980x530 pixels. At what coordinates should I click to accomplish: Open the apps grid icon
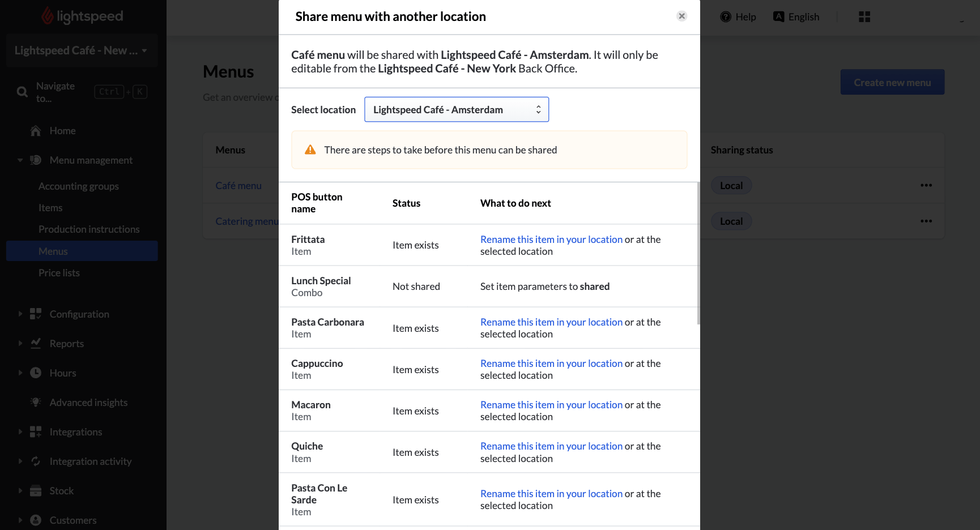(x=864, y=17)
